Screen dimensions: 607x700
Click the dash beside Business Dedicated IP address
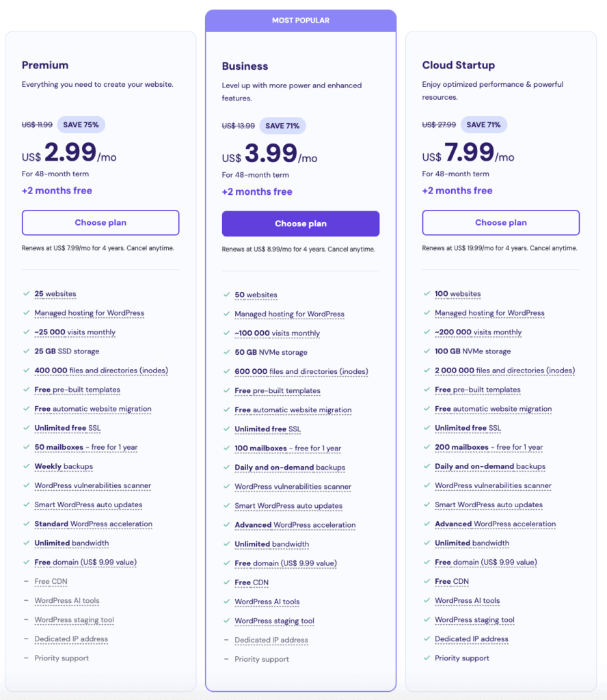225,640
